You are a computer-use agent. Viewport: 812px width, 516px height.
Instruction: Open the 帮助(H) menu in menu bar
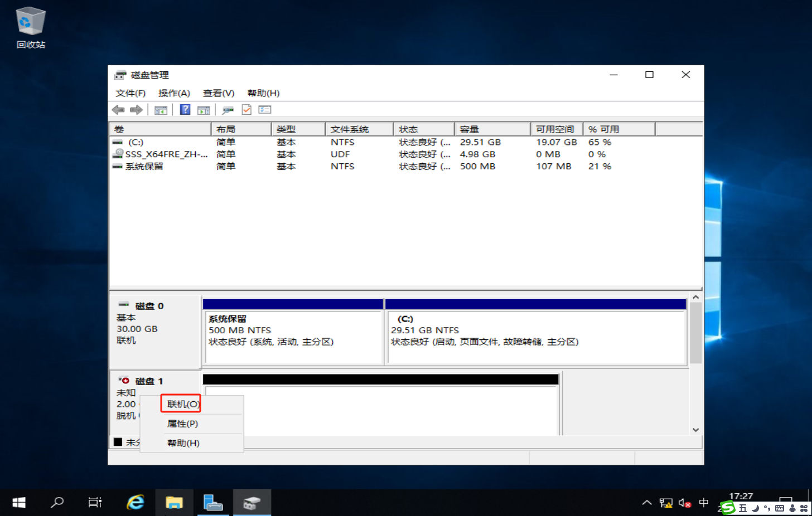263,93
